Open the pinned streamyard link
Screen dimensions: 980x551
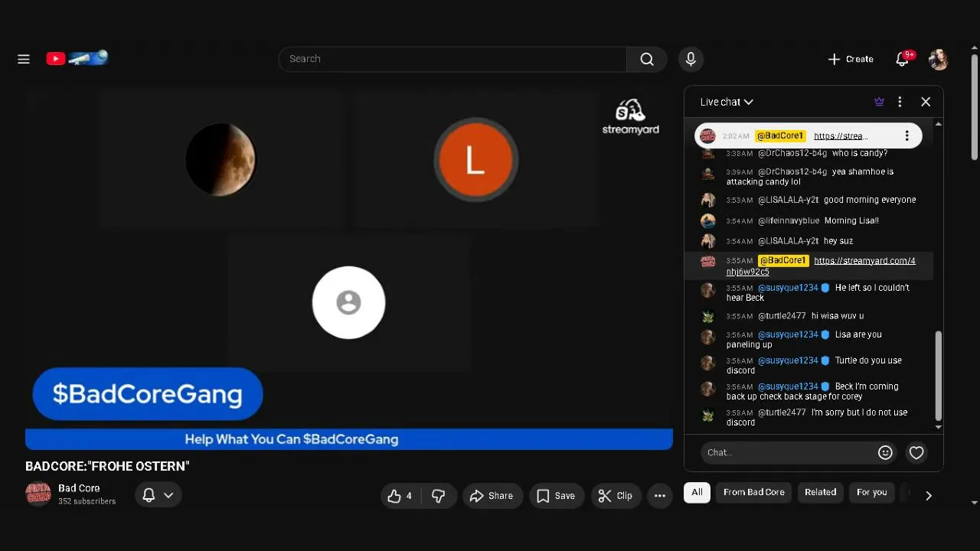[x=840, y=136]
